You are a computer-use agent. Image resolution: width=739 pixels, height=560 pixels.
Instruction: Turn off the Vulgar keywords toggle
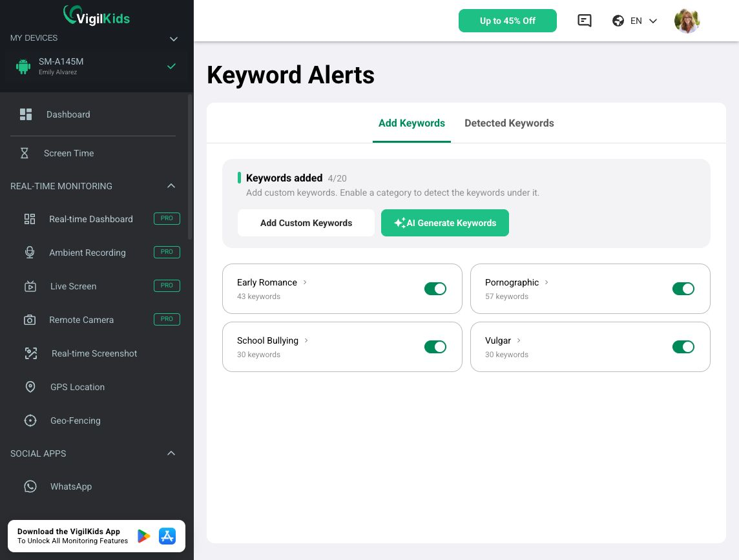683,347
